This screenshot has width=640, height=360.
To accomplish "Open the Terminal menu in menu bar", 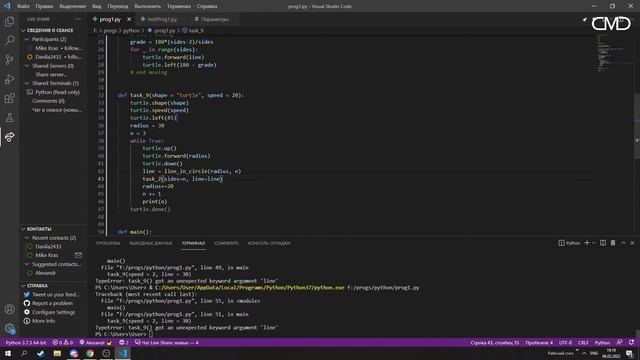I will pos(178,6).
